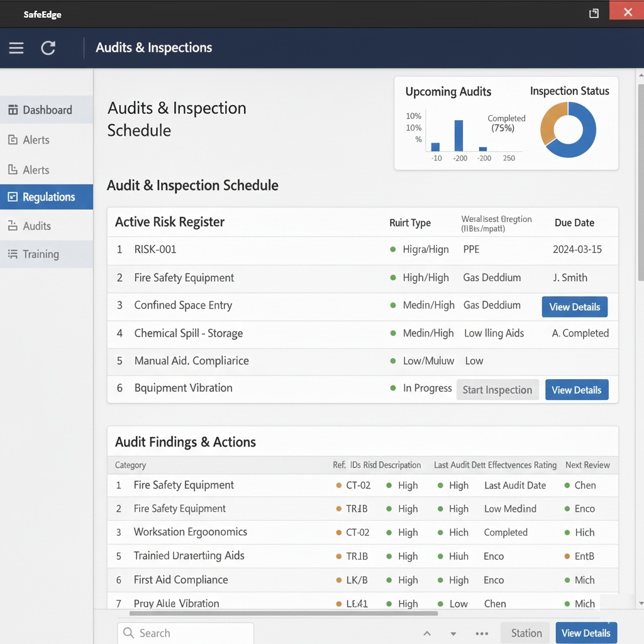The height and width of the screenshot is (644, 644).
Task: Click the vertical scrollbar on right edge
Action: tap(640, 182)
